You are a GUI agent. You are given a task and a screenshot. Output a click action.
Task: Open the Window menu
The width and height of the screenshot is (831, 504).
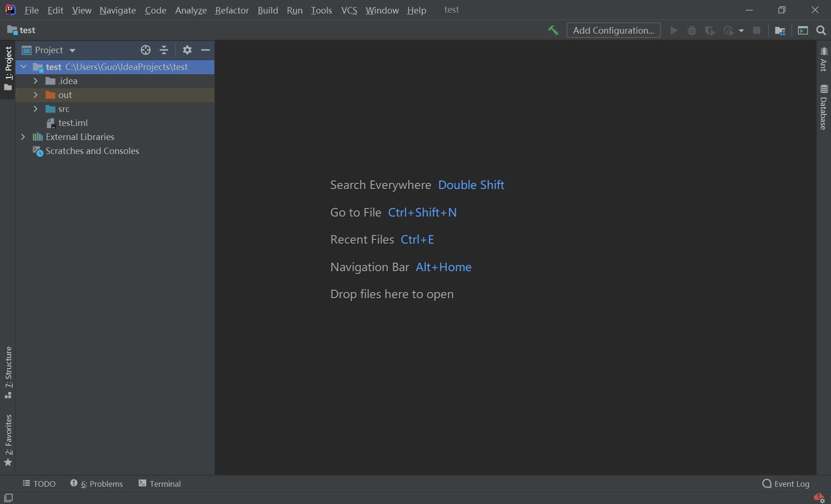pos(382,10)
